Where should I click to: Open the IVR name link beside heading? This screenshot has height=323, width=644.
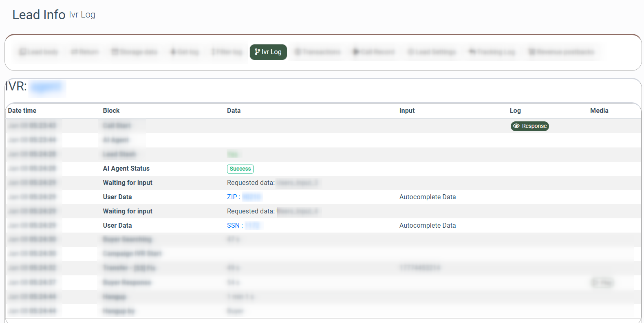(x=46, y=87)
